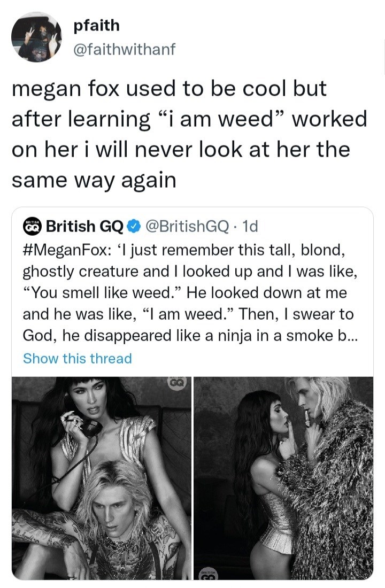
Task: Open the @faithwithanf handle
Action: click(125, 50)
